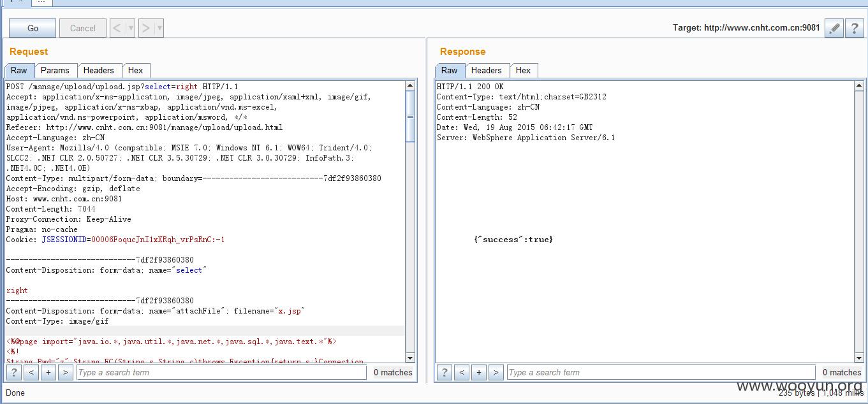This screenshot has width=868, height=404.
Task: Find previous match in request search
Action: (31, 372)
